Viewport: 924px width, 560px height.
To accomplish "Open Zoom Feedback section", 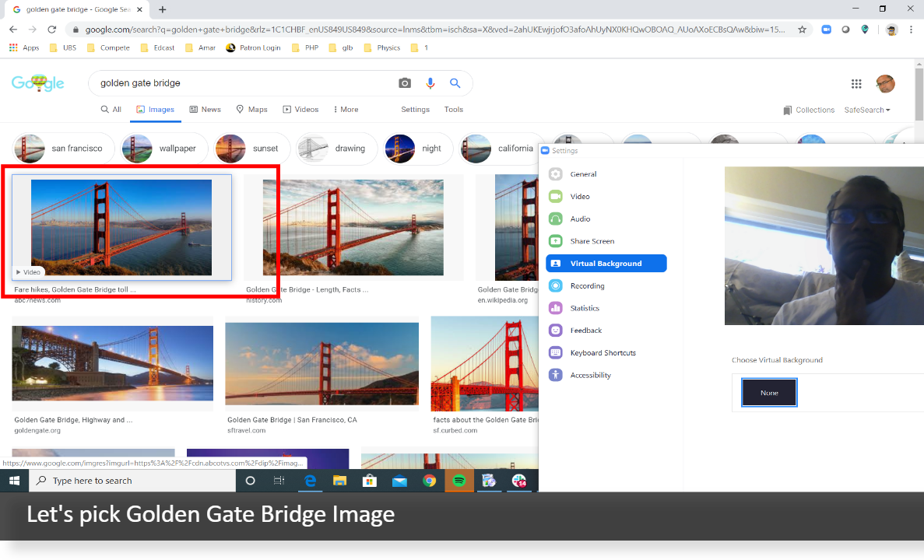I will (585, 330).
